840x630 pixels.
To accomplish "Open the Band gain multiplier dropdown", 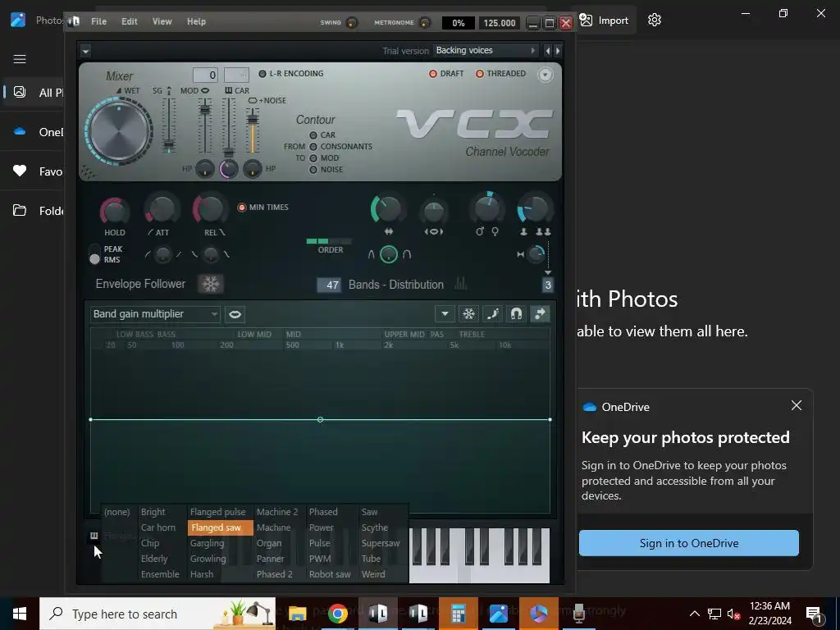I will click(155, 314).
